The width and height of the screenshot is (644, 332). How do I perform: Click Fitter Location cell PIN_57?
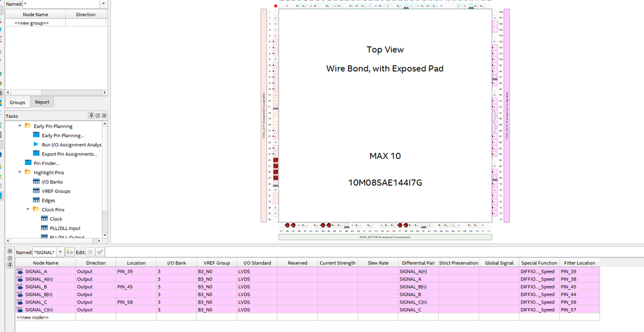pos(580,310)
